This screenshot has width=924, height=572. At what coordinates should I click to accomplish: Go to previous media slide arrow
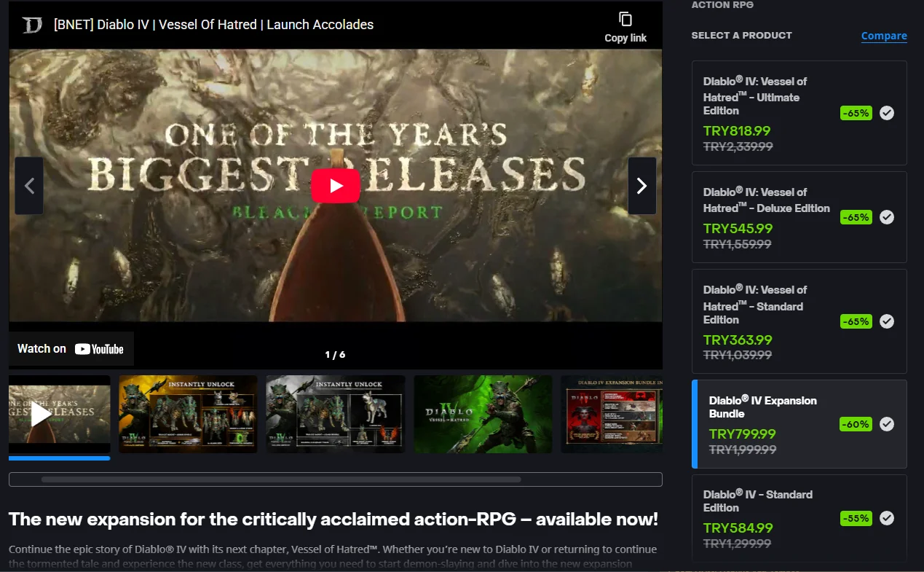point(29,186)
